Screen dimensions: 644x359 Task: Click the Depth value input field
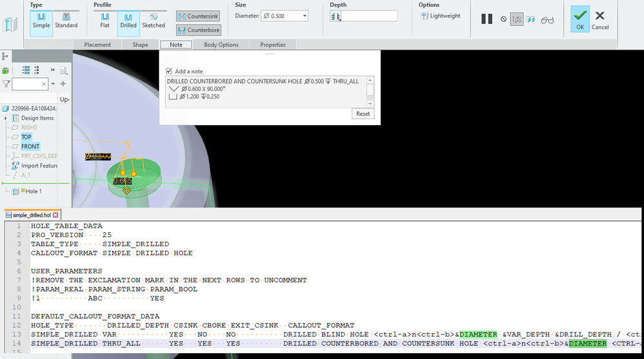coord(369,16)
